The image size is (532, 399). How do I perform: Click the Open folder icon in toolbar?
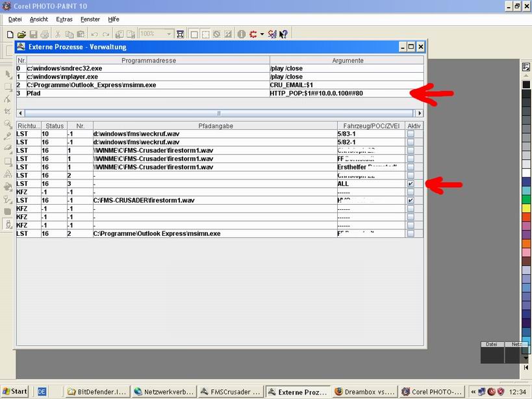click(21, 34)
